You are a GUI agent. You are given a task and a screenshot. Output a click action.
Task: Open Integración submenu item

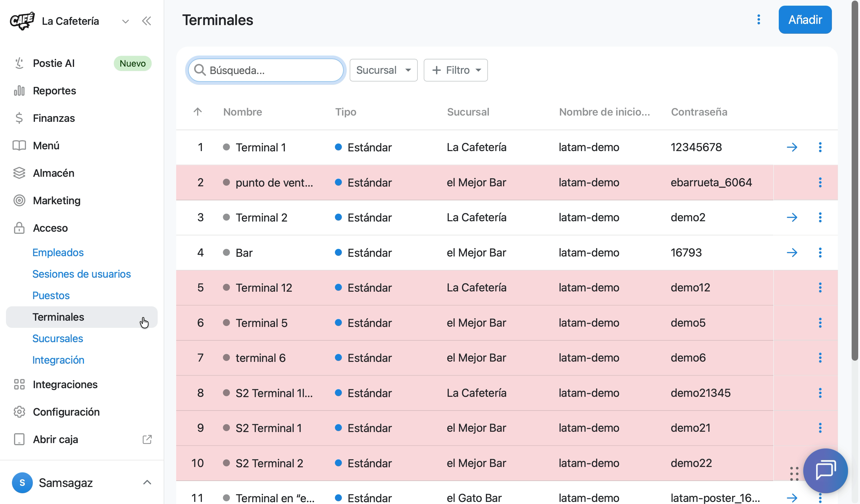[x=58, y=360]
